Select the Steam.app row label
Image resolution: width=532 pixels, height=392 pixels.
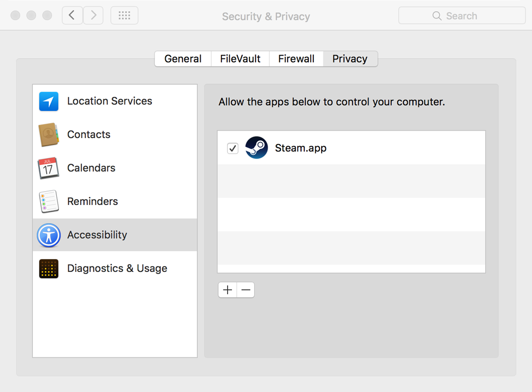pyautogui.click(x=301, y=148)
